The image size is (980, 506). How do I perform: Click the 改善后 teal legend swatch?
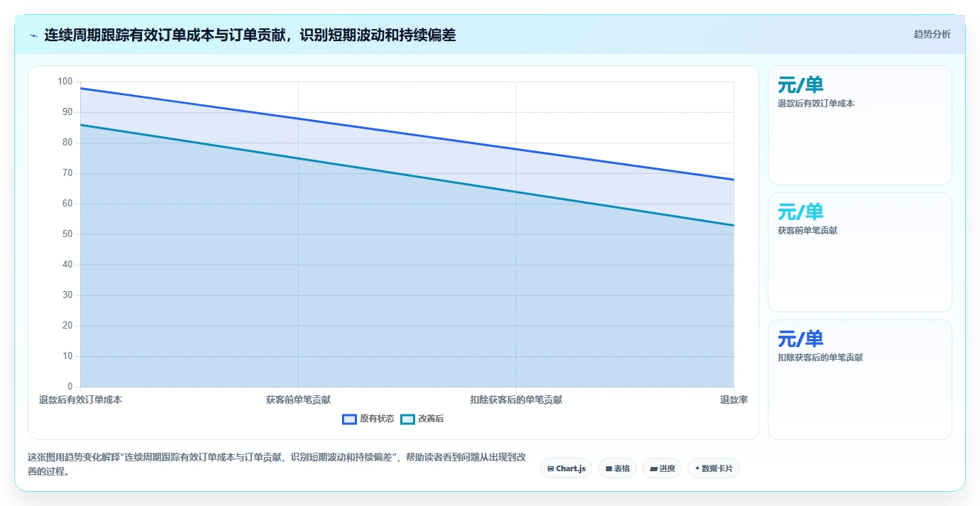pos(407,419)
